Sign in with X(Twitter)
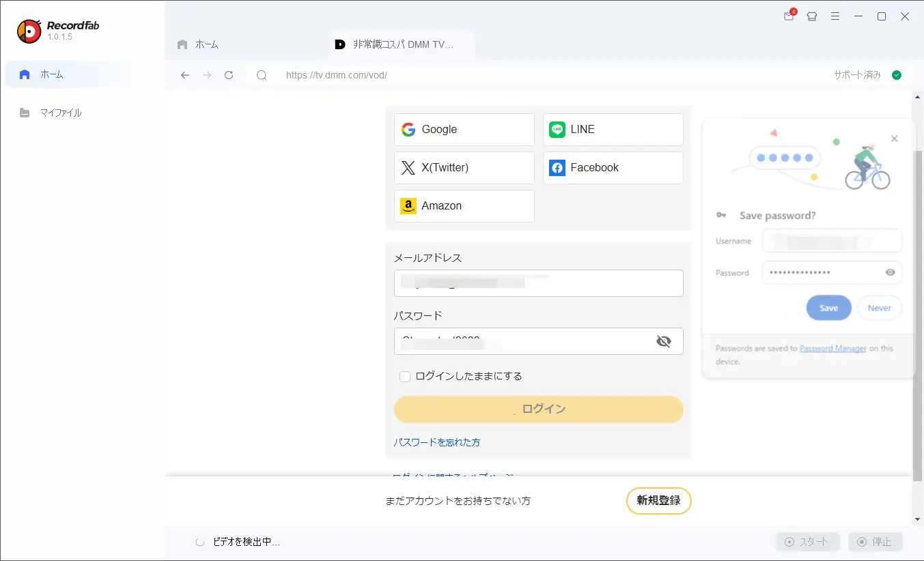 tap(464, 168)
